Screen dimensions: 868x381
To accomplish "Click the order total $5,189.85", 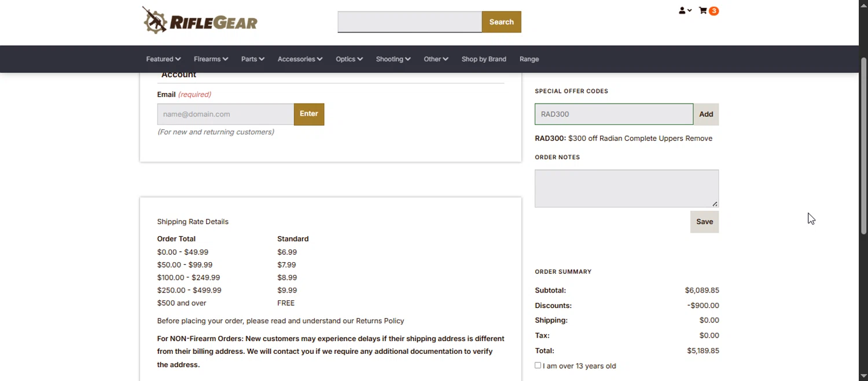I will 703,351.
